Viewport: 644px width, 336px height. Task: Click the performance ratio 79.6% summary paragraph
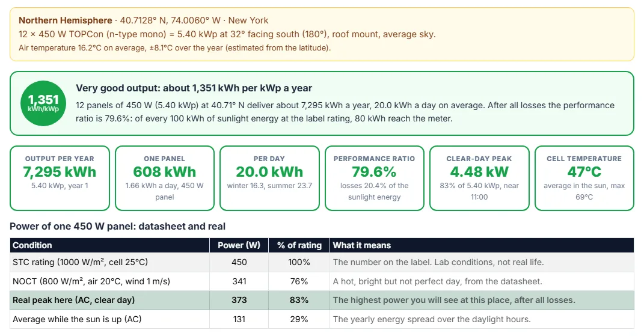point(345,112)
